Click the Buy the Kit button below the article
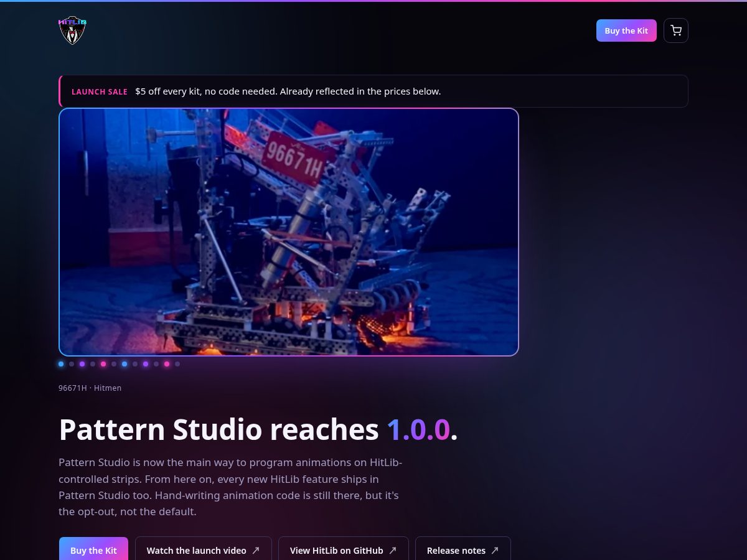This screenshot has width=747, height=560. (x=93, y=550)
